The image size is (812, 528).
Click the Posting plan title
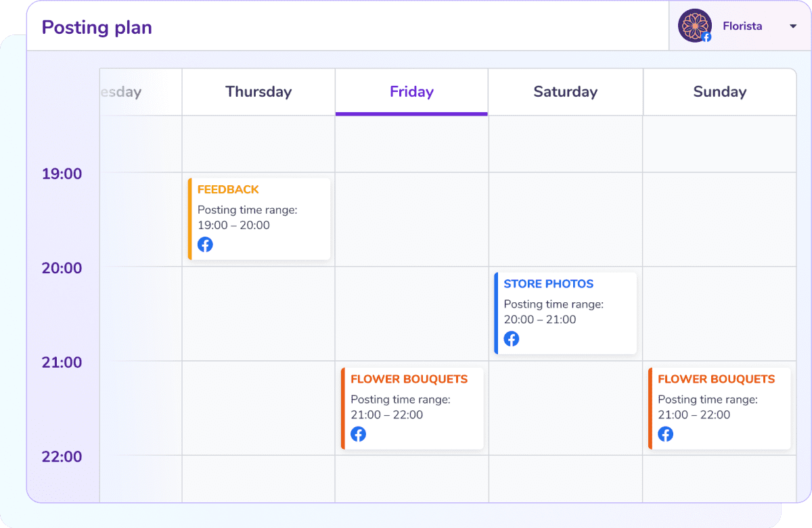[x=96, y=27]
